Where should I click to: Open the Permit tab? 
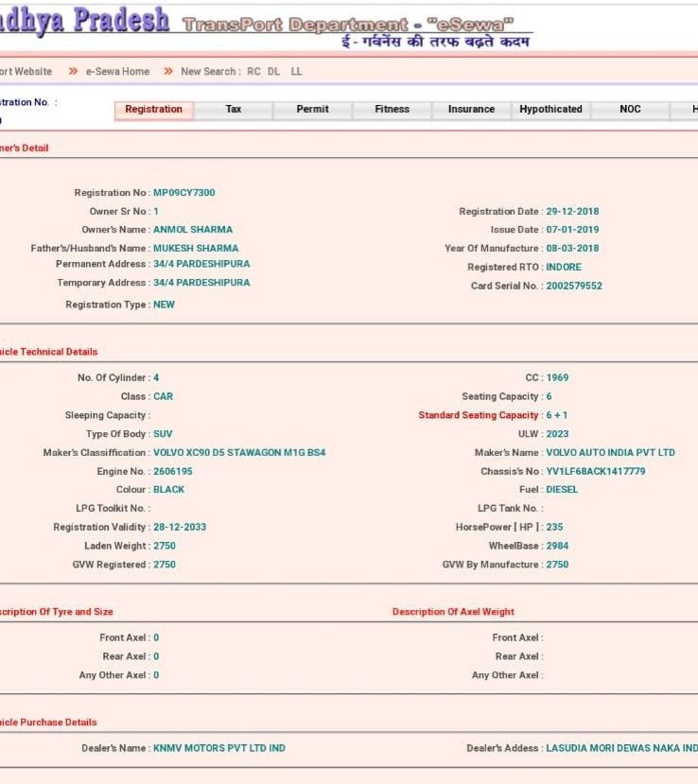click(312, 110)
